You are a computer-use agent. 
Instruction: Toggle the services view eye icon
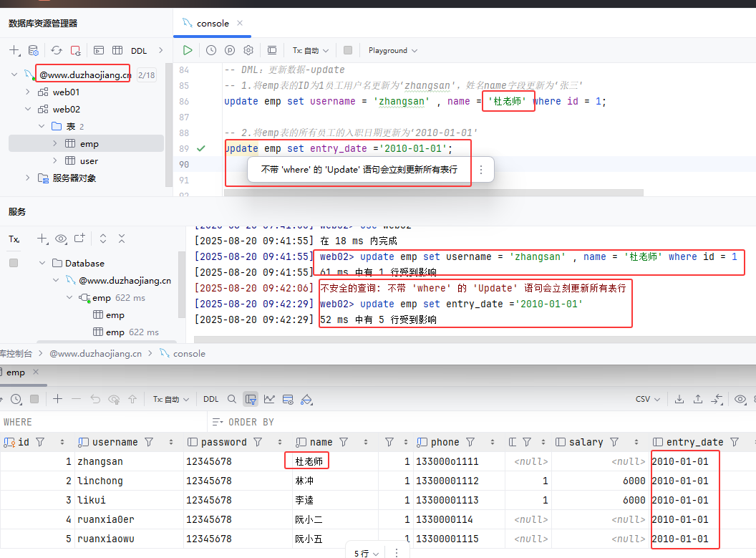point(61,239)
